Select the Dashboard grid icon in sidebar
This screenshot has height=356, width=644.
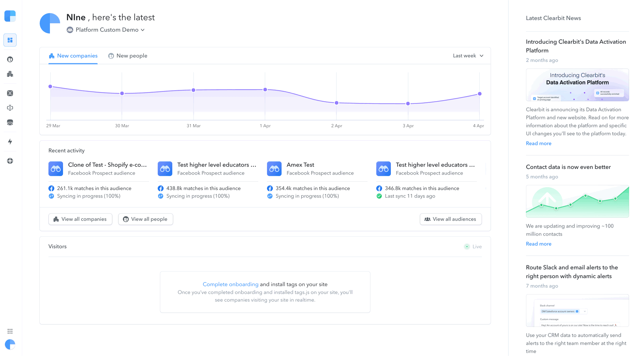[x=10, y=40]
